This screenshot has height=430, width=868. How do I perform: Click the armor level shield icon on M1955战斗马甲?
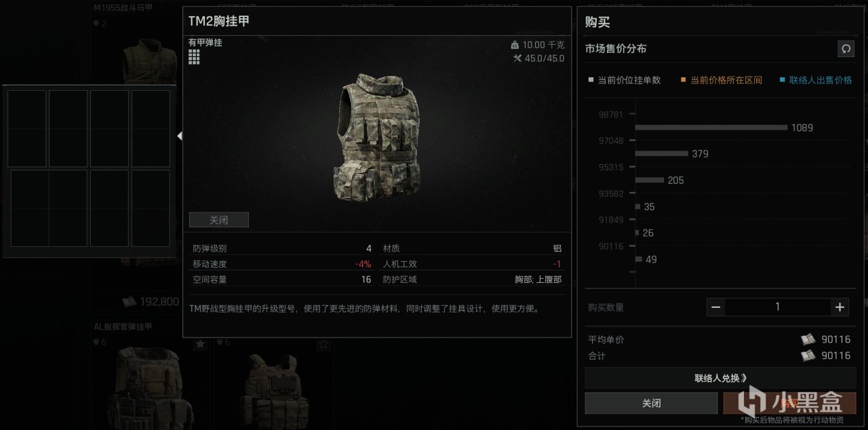pyautogui.click(x=96, y=24)
